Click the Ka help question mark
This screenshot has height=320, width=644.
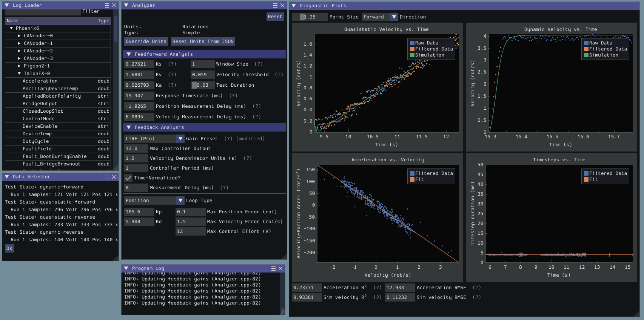tap(172, 85)
